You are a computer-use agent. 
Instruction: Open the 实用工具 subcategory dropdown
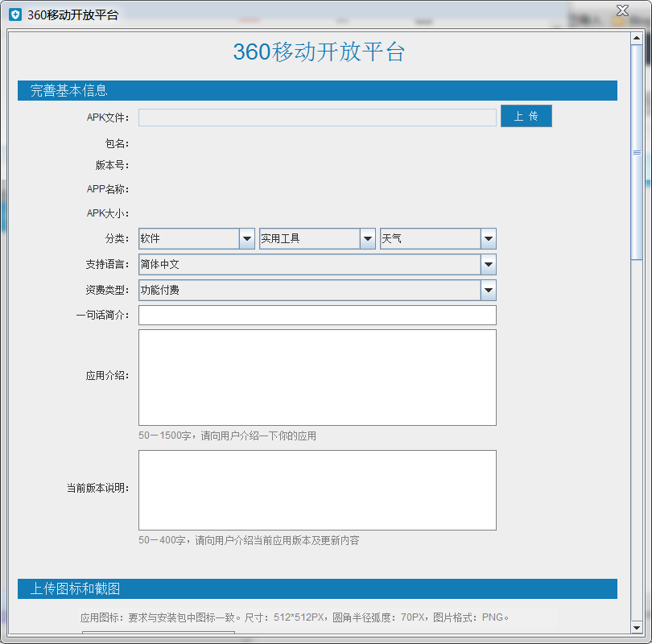368,238
